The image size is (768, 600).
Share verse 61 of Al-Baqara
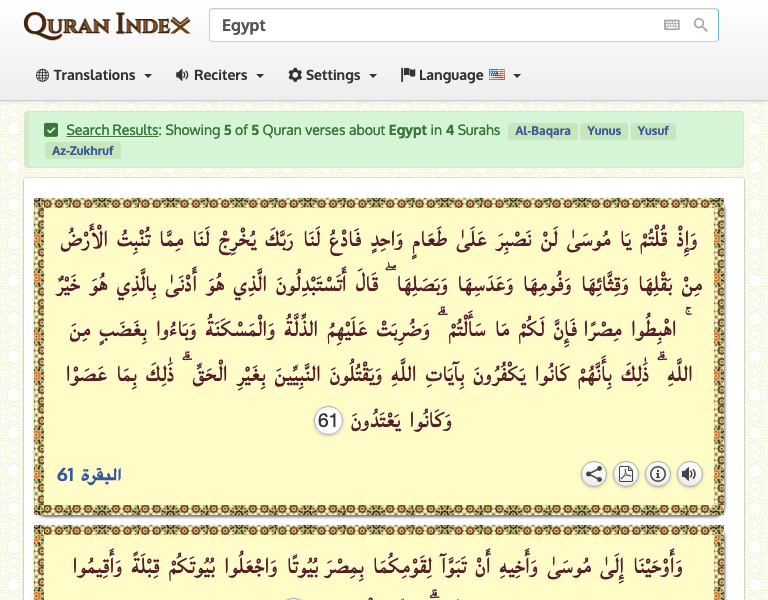[x=594, y=474]
